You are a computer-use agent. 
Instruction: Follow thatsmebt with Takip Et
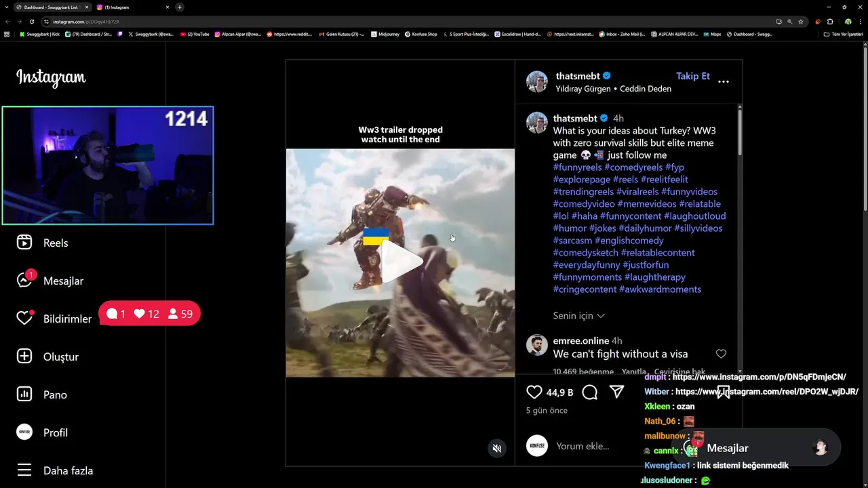pyautogui.click(x=693, y=76)
